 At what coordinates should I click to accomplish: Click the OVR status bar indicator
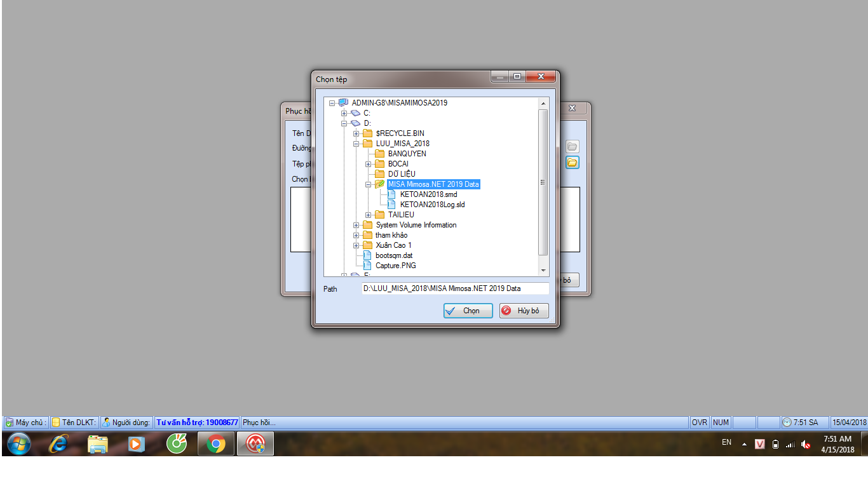tap(700, 423)
